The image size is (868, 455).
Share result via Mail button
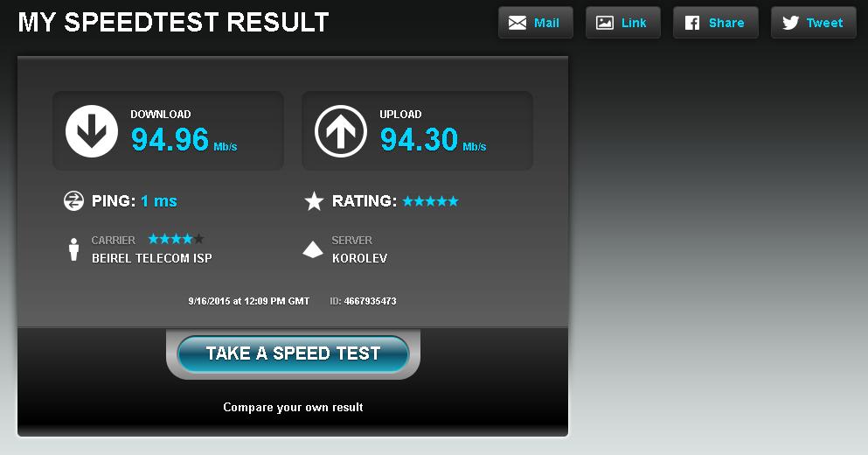coord(535,23)
